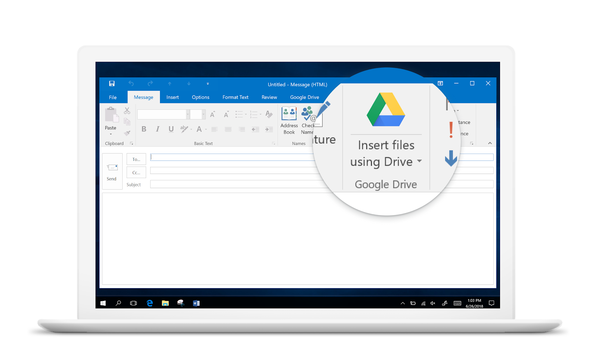The height and width of the screenshot is (364, 598).
Task: Open Task View from the taskbar
Action: pyautogui.click(x=133, y=303)
